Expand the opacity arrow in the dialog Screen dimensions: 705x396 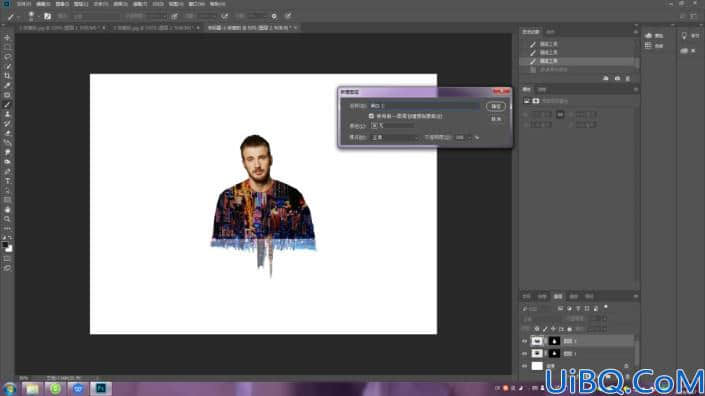[470, 138]
